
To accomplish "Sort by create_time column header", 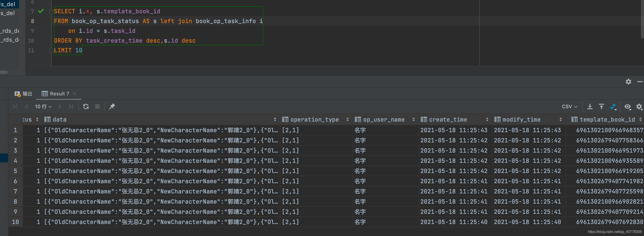I will coord(455,120).
